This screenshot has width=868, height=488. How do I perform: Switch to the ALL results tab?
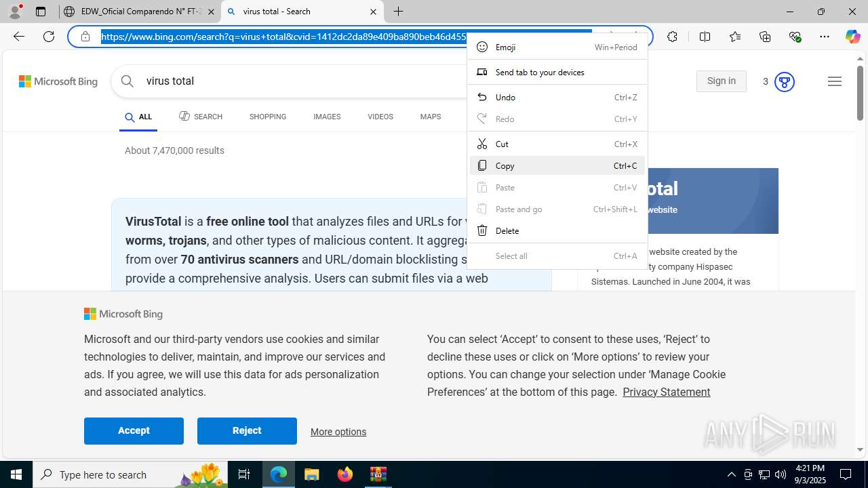click(138, 117)
